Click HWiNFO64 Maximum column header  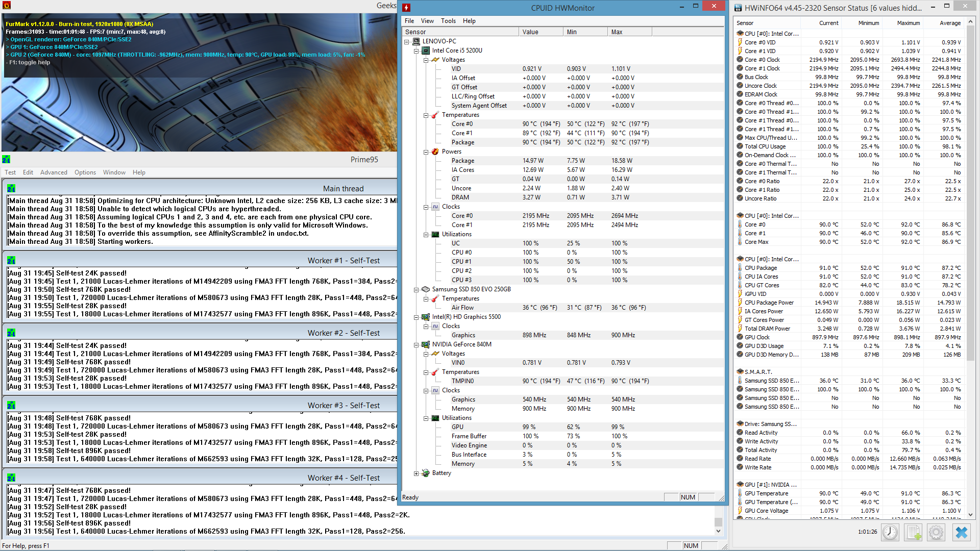(902, 23)
